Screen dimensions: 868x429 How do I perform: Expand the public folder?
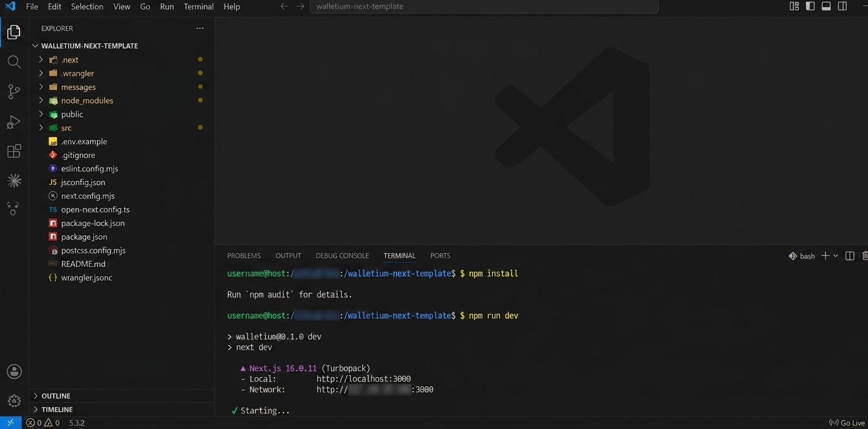[122, 114]
